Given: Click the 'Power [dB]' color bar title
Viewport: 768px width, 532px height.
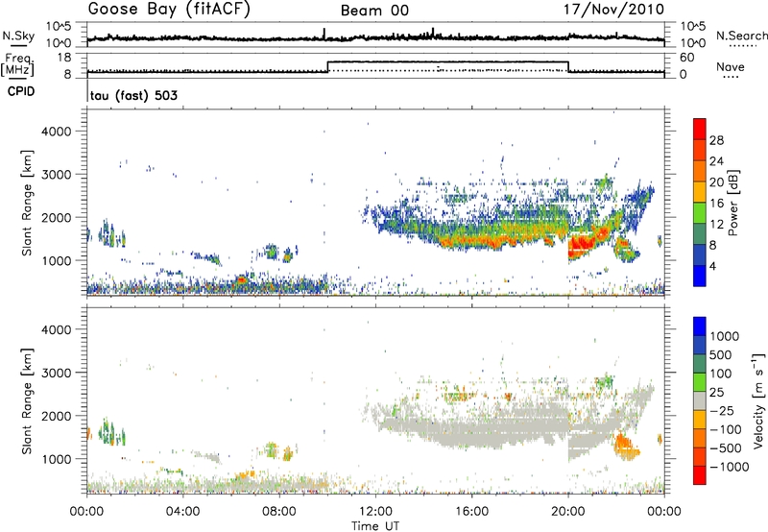Looking at the screenshot, I should pos(732,203).
